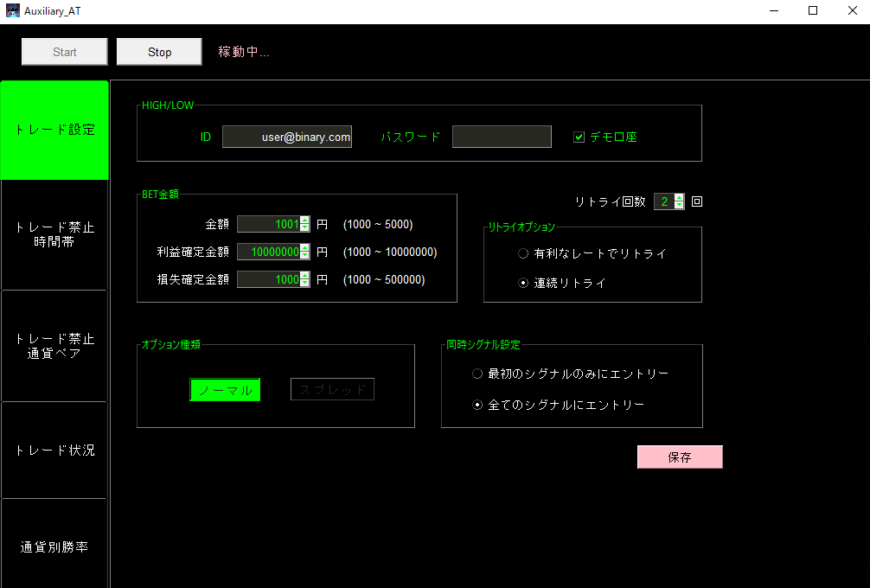Save settings with the 保存 button

[x=680, y=457]
